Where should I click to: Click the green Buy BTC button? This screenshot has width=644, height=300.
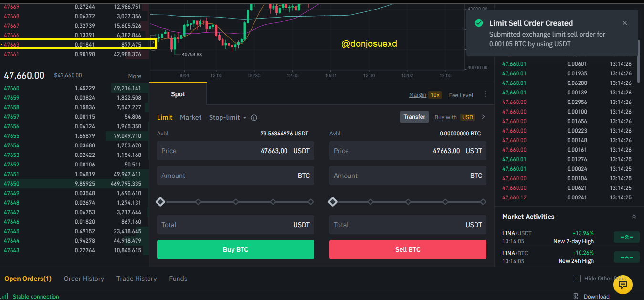[x=235, y=249]
